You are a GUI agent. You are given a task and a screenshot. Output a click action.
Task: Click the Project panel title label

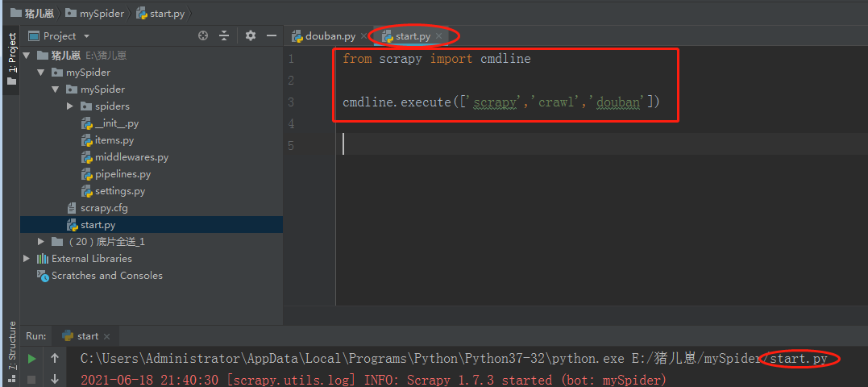(59, 36)
